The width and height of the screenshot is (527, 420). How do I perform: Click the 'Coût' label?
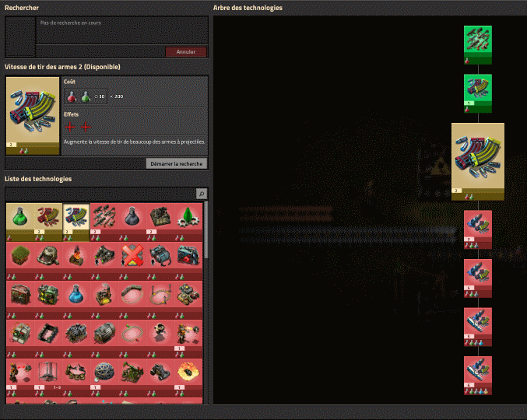pos(69,82)
